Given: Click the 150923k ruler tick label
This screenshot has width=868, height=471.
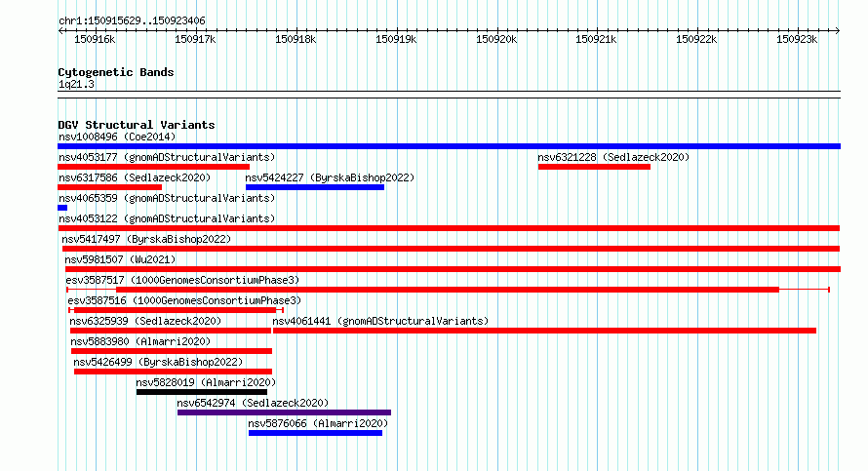Looking at the screenshot, I should click(x=797, y=39).
